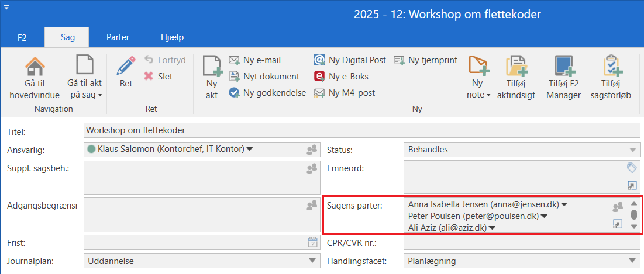Expand the Status dropdown
The width and height of the screenshot is (644, 274).
pyautogui.click(x=632, y=150)
